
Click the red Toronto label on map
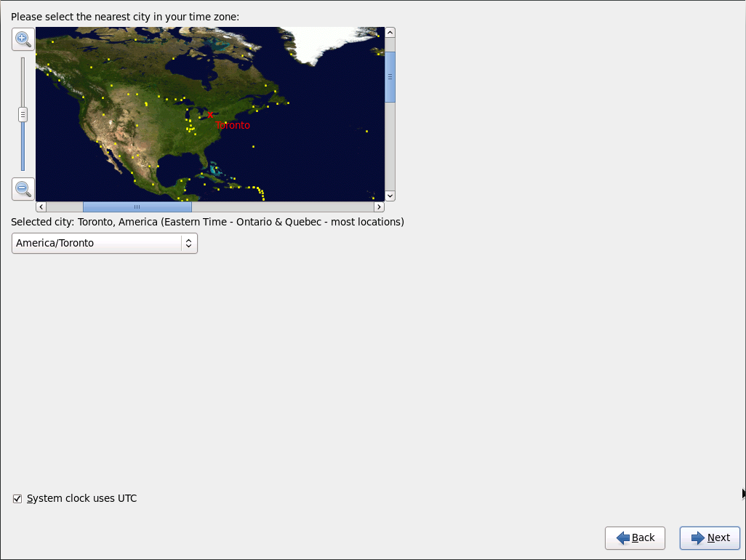pos(233,125)
